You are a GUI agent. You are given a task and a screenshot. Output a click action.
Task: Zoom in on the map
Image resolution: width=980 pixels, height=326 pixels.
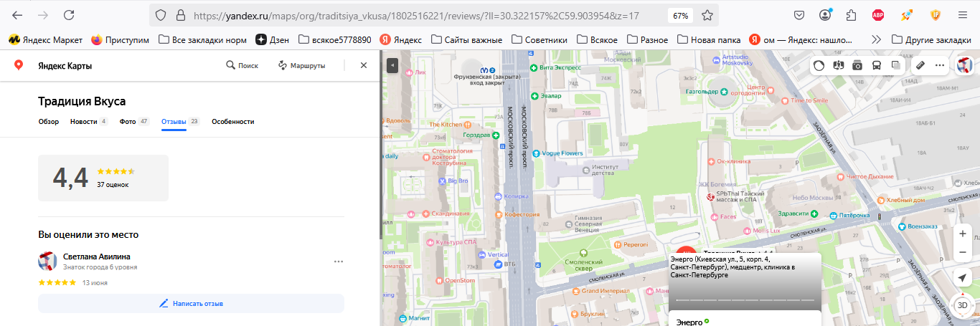pos(962,234)
